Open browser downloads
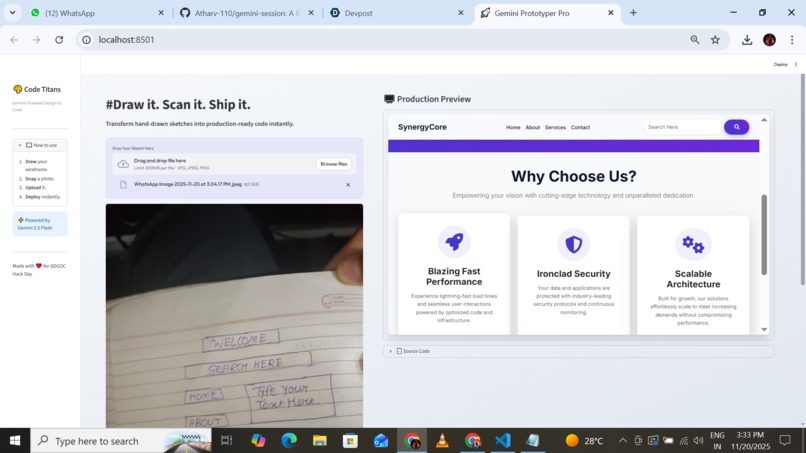Image resolution: width=806 pixels, height=453 pixels. [747, 40]
